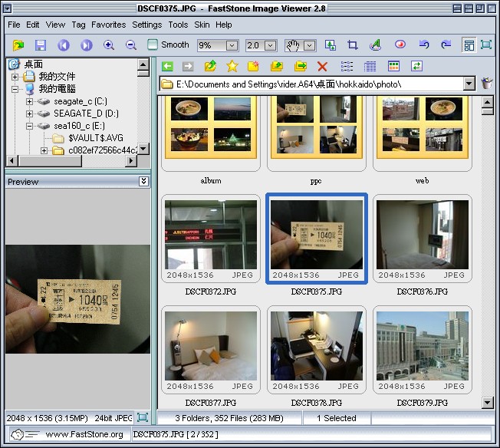Click the red-eye removal icon
The image size is (500, 448).
pos(400,45)
